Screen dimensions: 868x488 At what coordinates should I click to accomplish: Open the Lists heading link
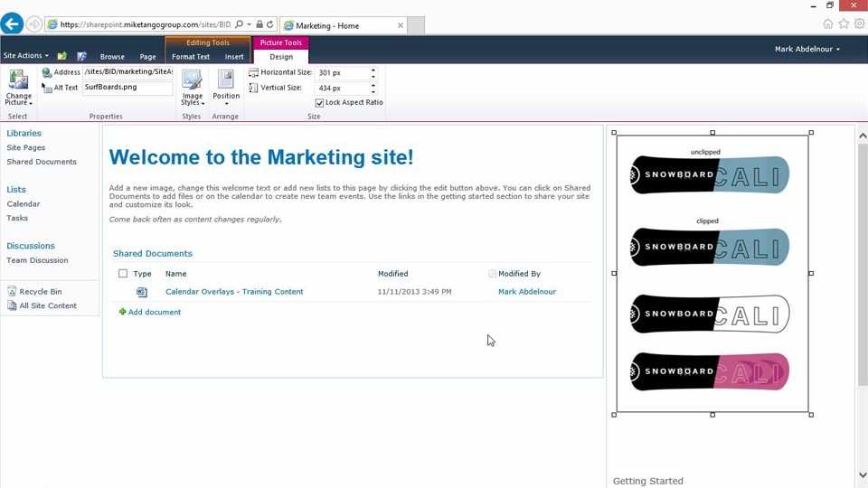[x=16, y=189]
